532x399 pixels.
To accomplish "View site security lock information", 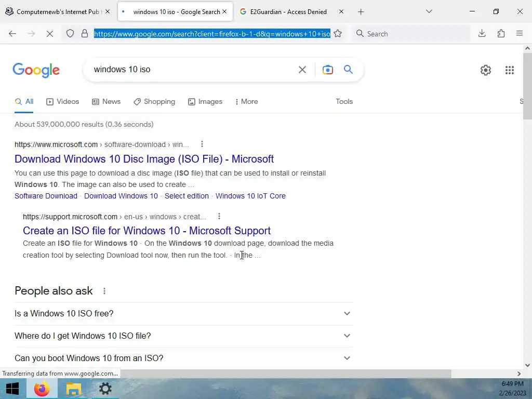I will pos(85,34).
